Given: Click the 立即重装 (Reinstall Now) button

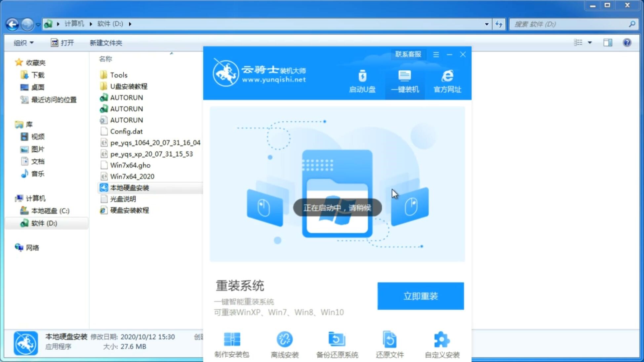Looking at the screenshot, I should point(421,296).
